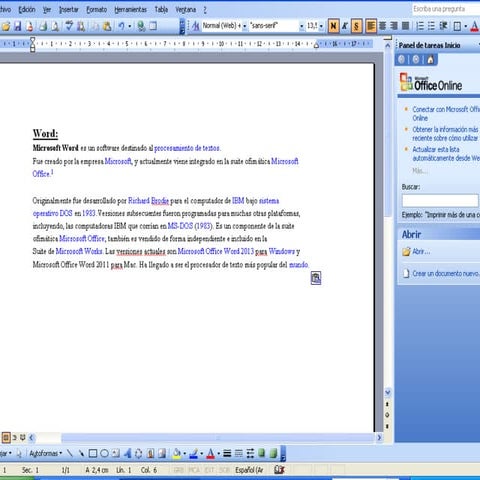Select the Arrow drawing tool

point(81,453)
